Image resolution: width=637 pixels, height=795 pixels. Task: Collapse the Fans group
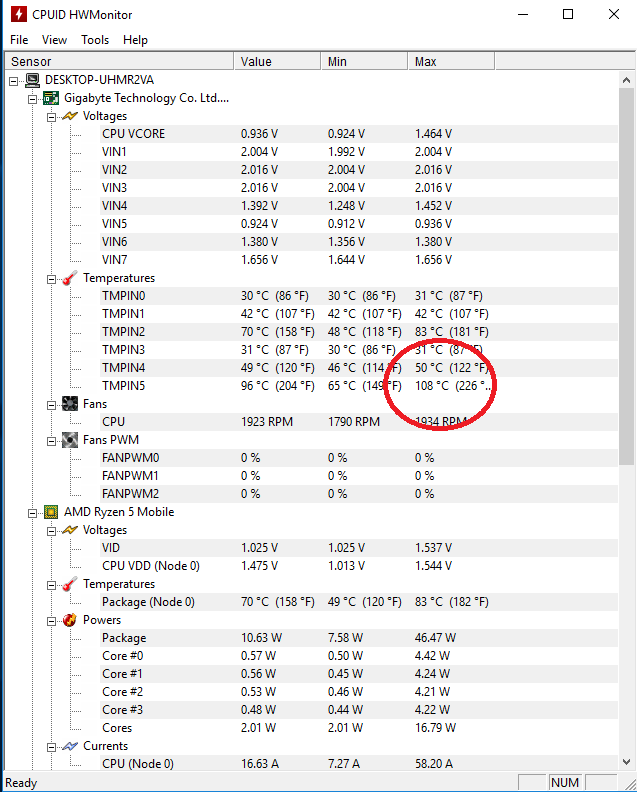click(51, 405)
